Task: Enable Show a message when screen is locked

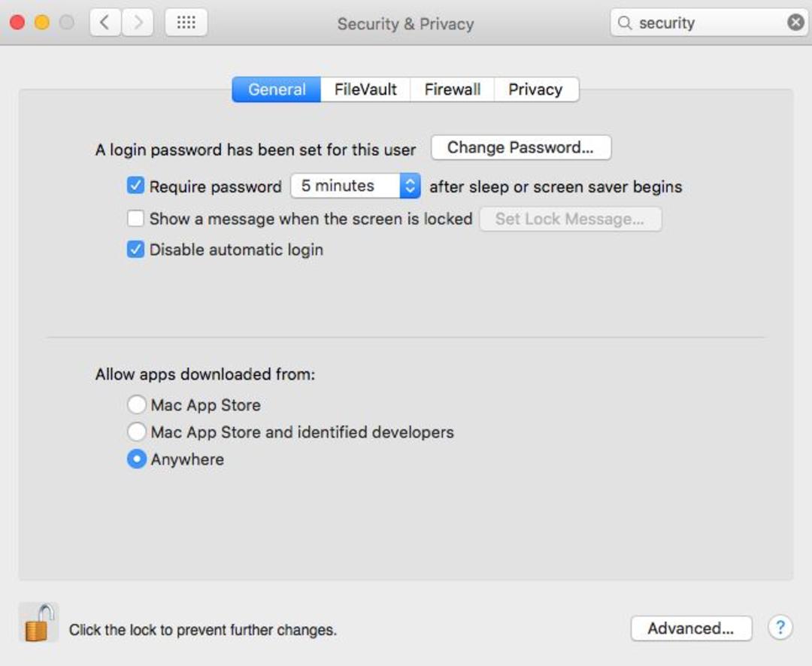Action: click(x=135, y=218)
